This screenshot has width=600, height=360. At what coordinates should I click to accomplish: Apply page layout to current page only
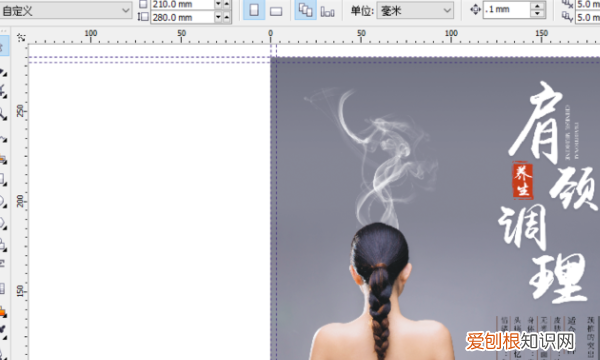click(x=327, y=11)
